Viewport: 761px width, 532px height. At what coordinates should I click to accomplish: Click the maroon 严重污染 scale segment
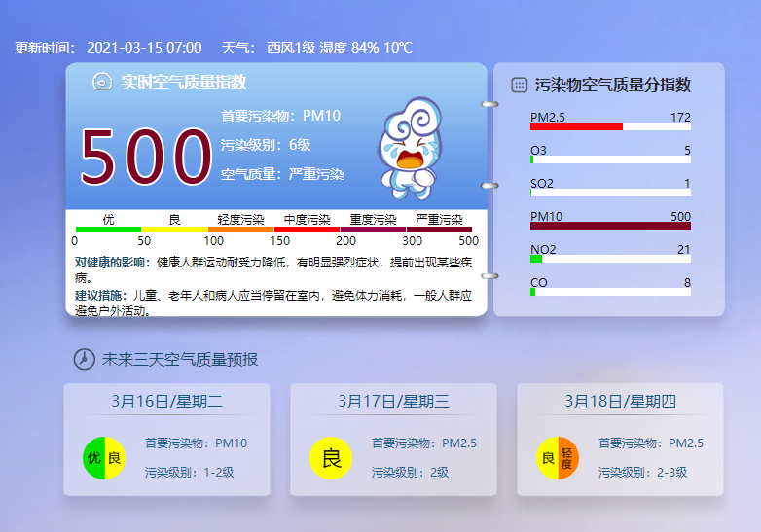(x=439, y=230)
